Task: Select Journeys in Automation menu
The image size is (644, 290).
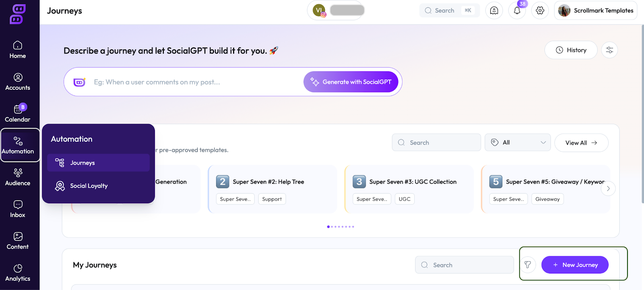Action: 98,163
